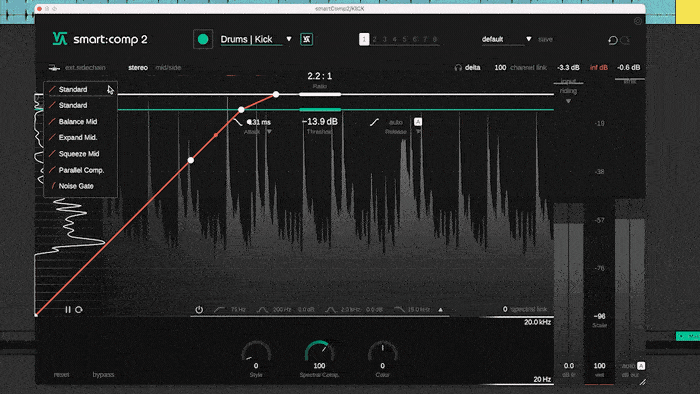Click the 2.2 : 1 ratio value
The image size is (700, 394).
coord(320,76)
